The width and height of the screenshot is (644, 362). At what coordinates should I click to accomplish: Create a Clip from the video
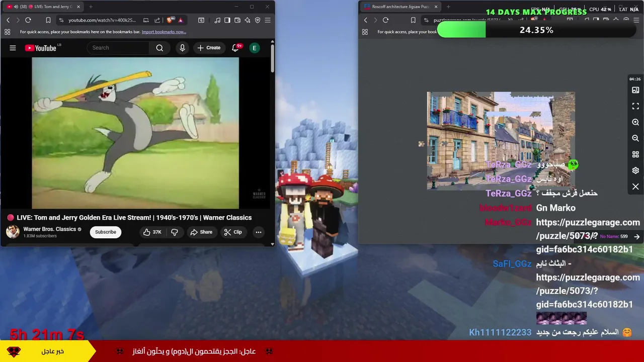pos(233,232)
